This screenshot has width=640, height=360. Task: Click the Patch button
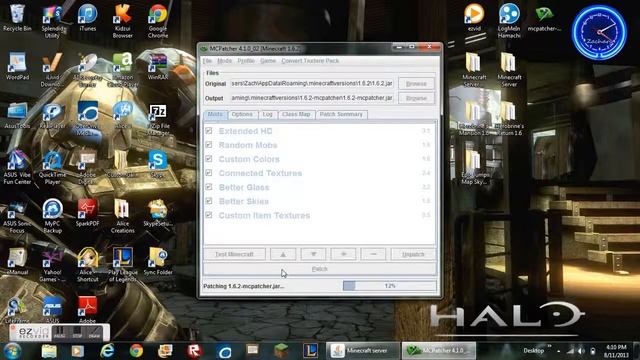coord(320,269)
